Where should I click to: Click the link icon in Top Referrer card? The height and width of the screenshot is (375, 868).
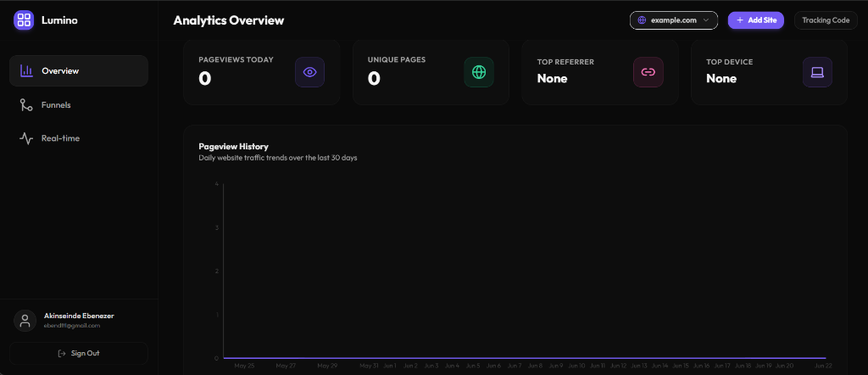click(x=648, y=72)
